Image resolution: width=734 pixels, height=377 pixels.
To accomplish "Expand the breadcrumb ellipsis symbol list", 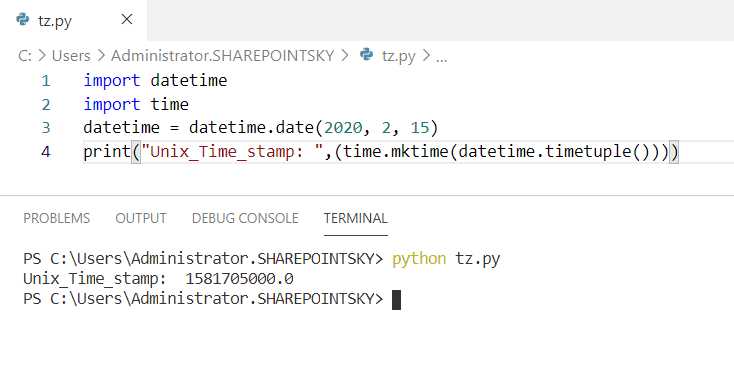I will click(x=441, y=58).
